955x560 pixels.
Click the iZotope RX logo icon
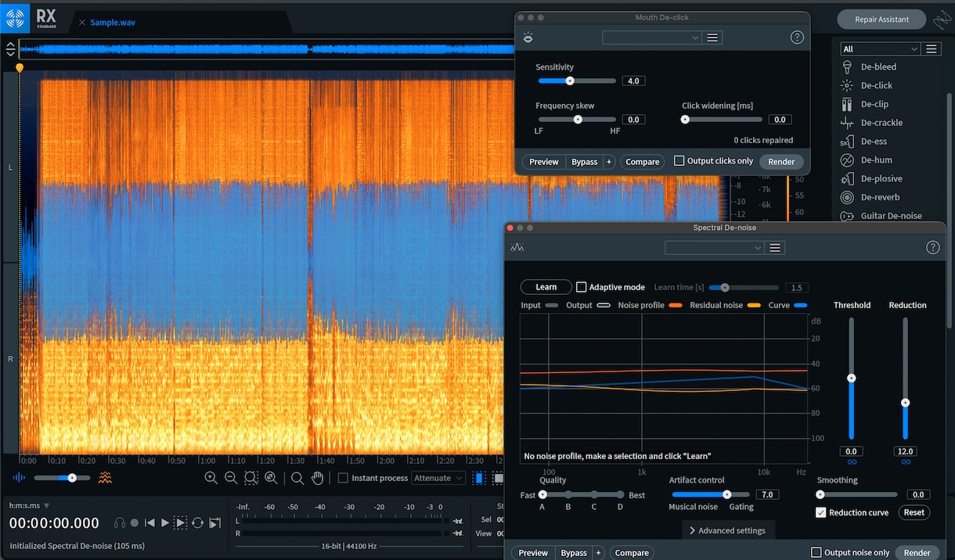[x=15, y=19]
